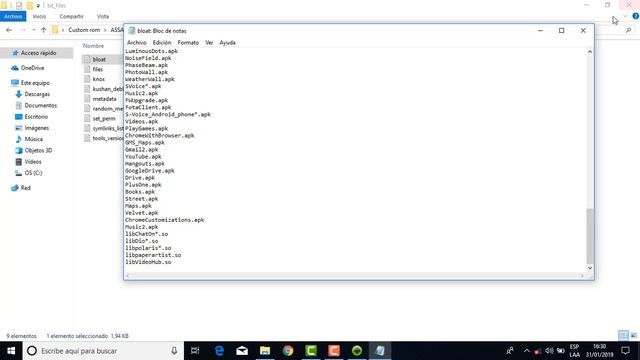Click the line Velvet.apk in Notepad

point(142,213)
